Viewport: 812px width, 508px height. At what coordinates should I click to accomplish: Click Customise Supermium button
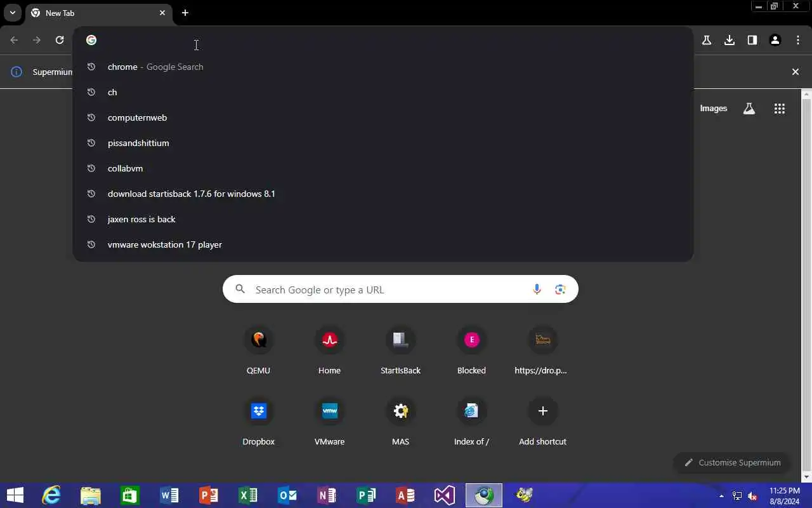pos(731,462)
